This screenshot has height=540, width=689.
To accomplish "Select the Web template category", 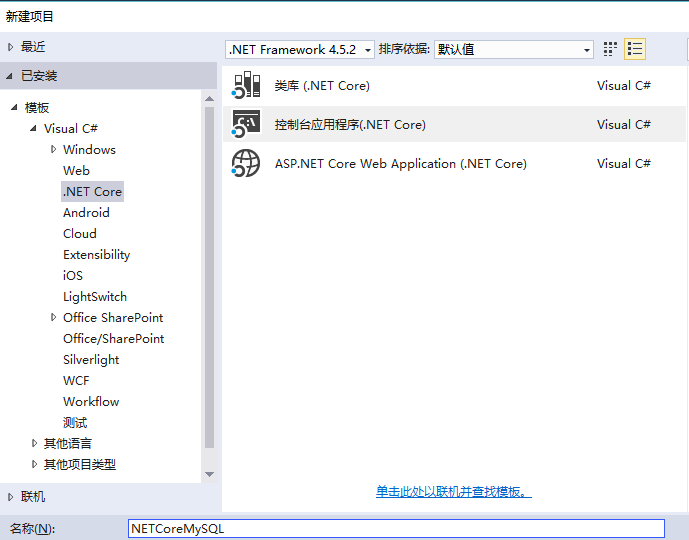I will click(x=76, y=170).
